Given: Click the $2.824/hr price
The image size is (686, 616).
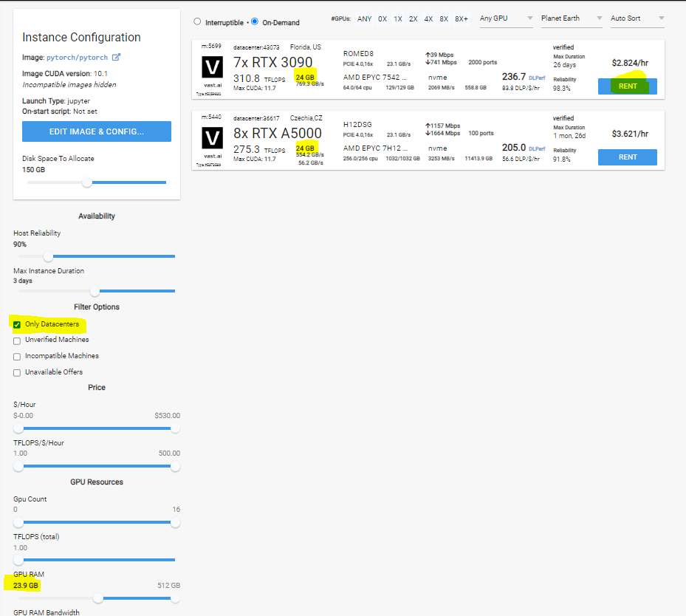Looking at the screenshot, I should (x=630, y=63).
